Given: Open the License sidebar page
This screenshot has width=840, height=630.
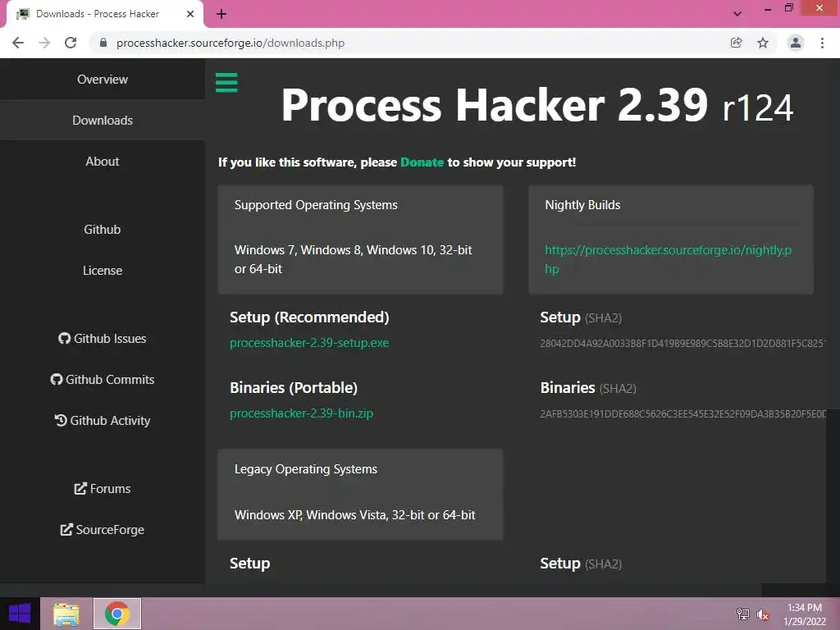Looking at the screenshot, I should click(103, 271).
